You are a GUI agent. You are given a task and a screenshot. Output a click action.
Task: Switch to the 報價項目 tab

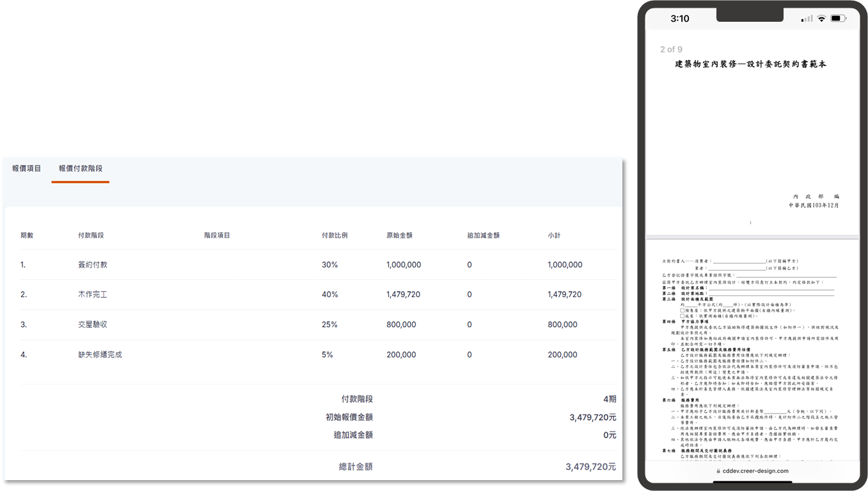coord(26,168)
